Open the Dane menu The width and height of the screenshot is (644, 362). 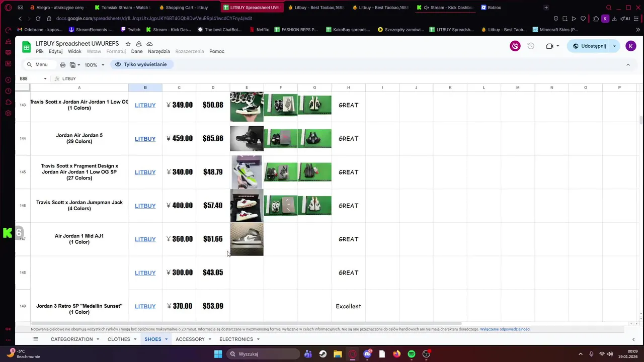136,51
